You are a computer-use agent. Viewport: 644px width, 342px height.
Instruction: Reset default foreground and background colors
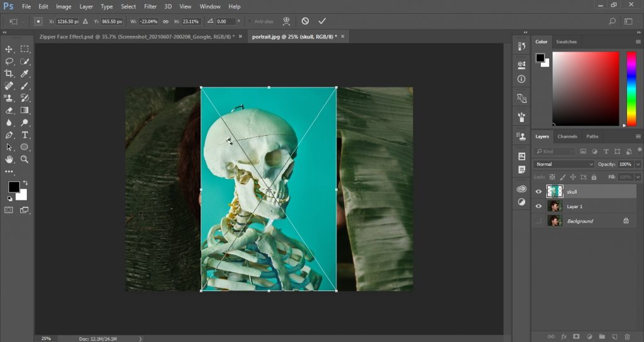point(9,199)
